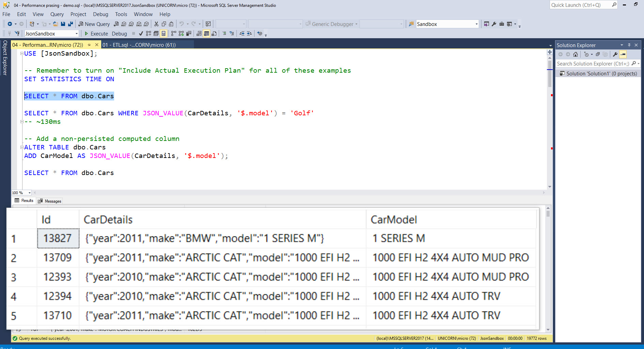Select the Results tab
644x349 pixels.
click(x=24, y=201)
